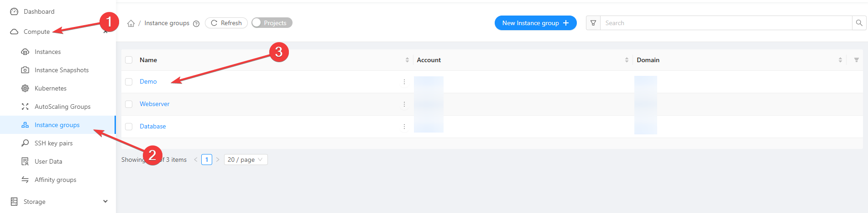This screenshot has width=868, height=213.
Task: Click the New Instance group button
Action: point(535,23)
